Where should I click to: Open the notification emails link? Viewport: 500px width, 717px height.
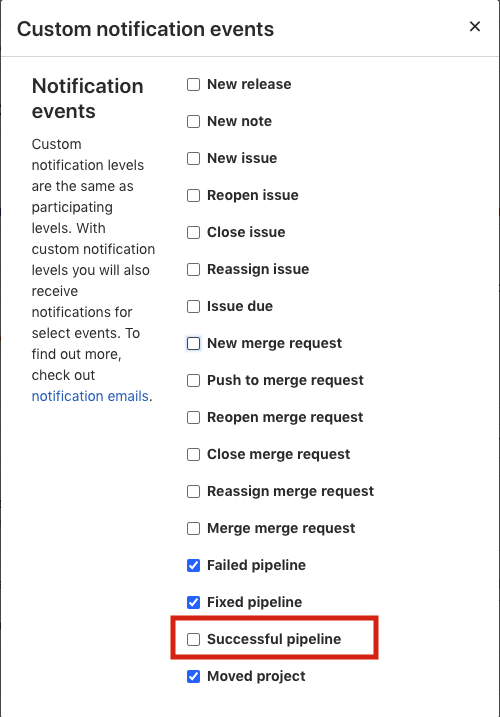(x=90, y=396)
